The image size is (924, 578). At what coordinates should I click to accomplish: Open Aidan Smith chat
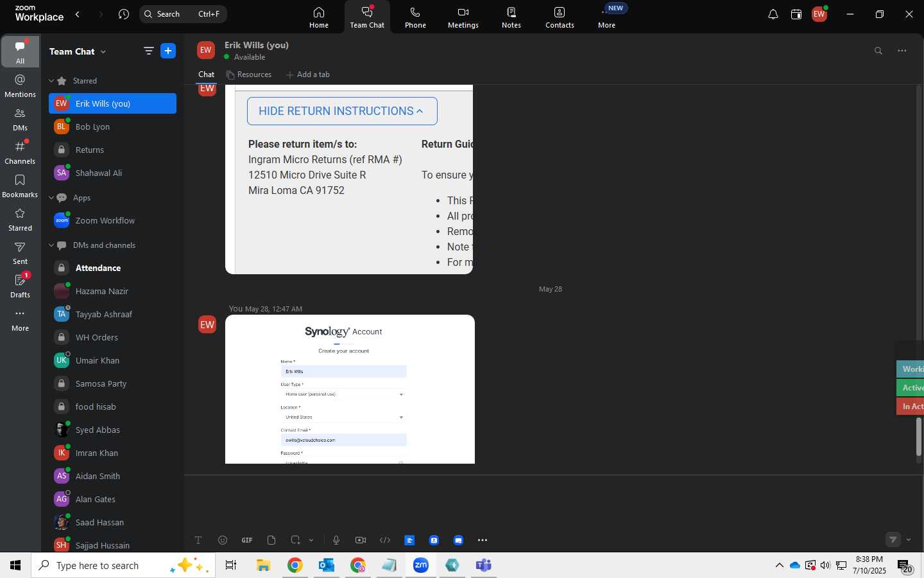112,476
